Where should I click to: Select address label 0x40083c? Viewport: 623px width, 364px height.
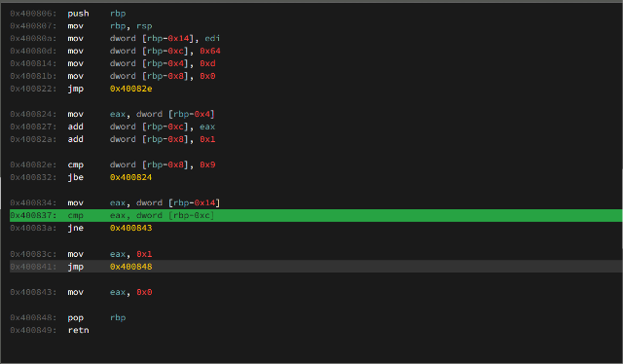(33, 254)
